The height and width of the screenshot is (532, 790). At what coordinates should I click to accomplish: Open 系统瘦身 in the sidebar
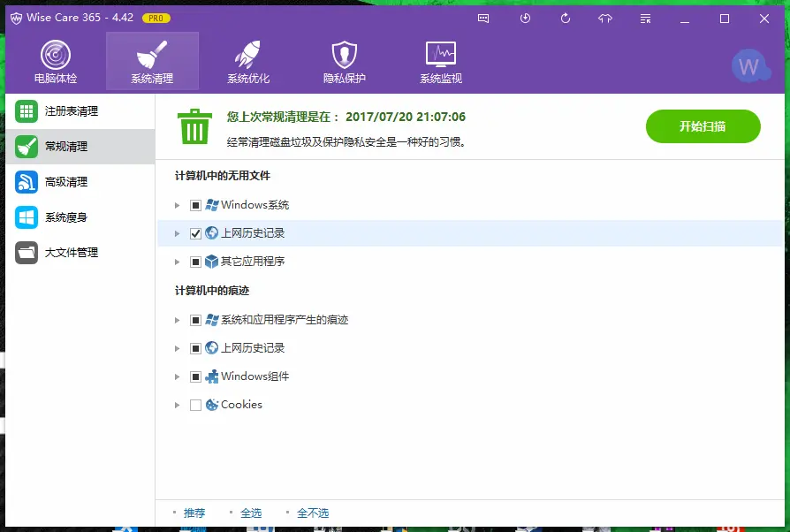[80, 217]
